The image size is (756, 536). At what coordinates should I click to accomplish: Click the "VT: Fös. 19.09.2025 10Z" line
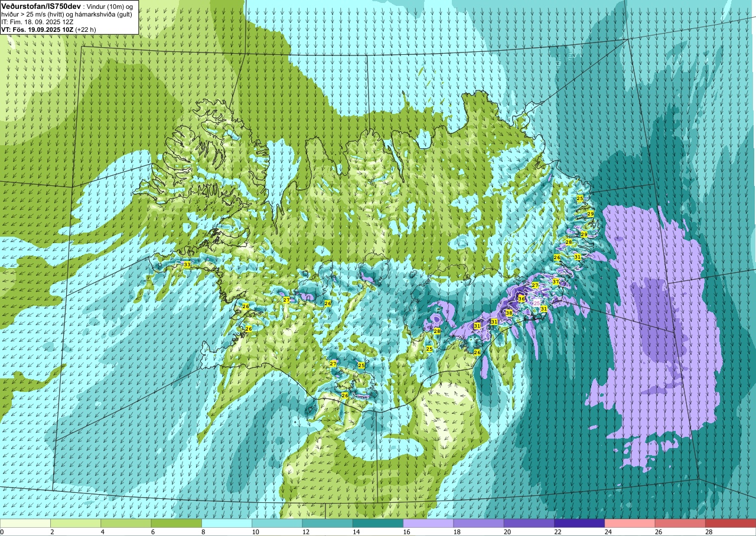click(x=37, y=29)
